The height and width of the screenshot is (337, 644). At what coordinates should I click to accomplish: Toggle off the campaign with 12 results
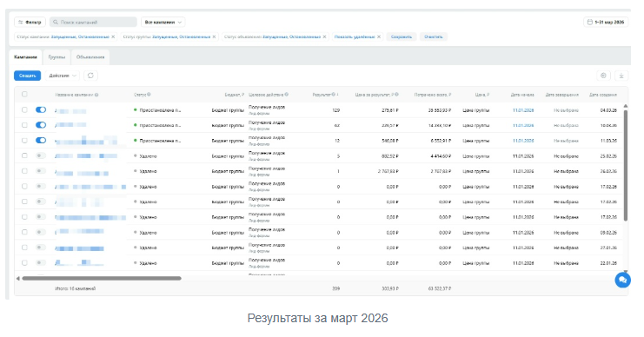pyautogui.click(x=41, y=141)
